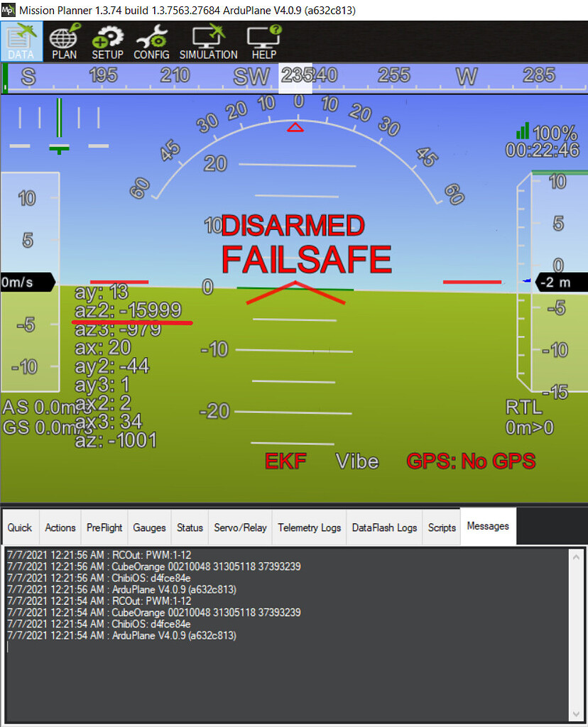This screenshot has width=588, height=727.
Task: Open the PLAN screen
Action: (64, 41)
